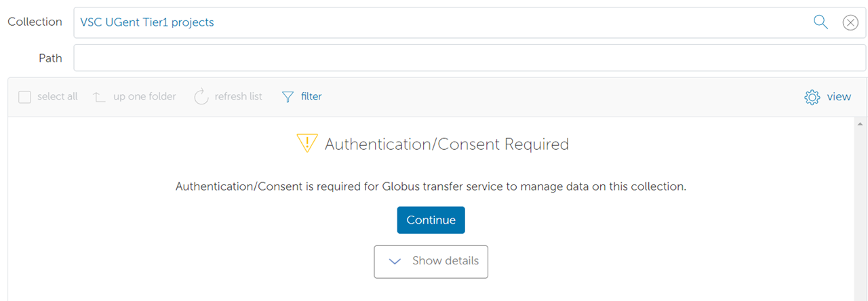Click into the Path input field
Screen dimensions: 868x301
pos(469,58)
